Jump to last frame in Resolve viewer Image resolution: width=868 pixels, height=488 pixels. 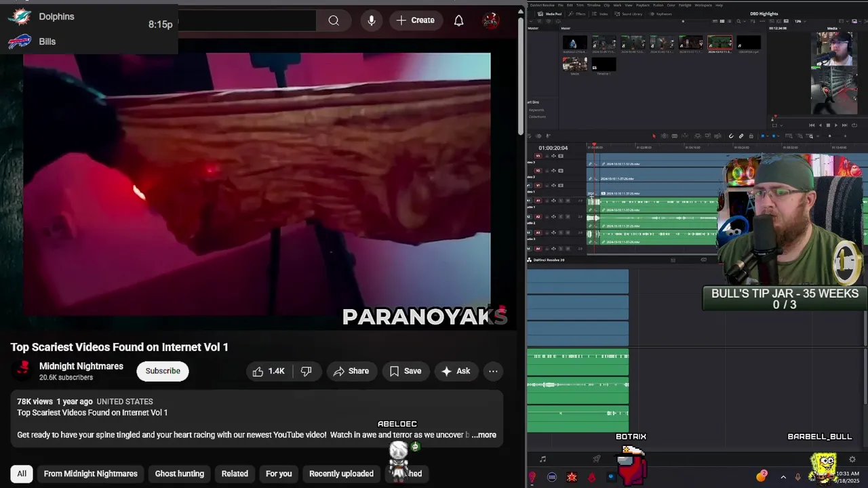[844, 125]
